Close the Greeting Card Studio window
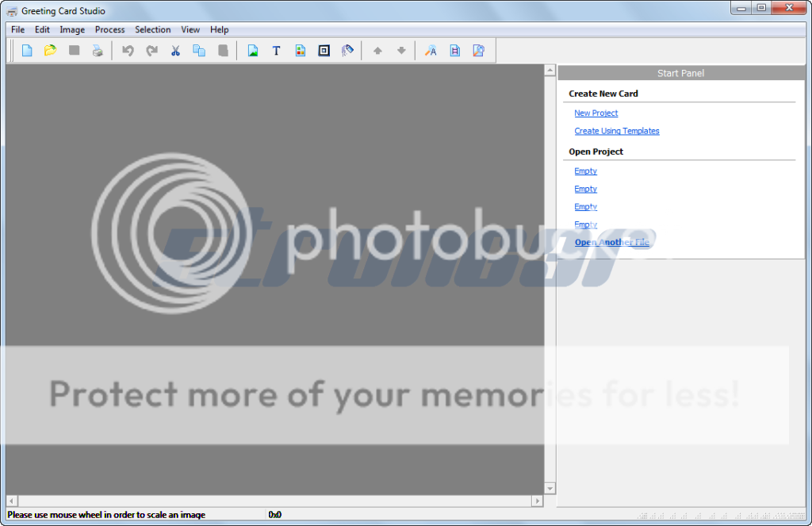 (x=789, y=8)
